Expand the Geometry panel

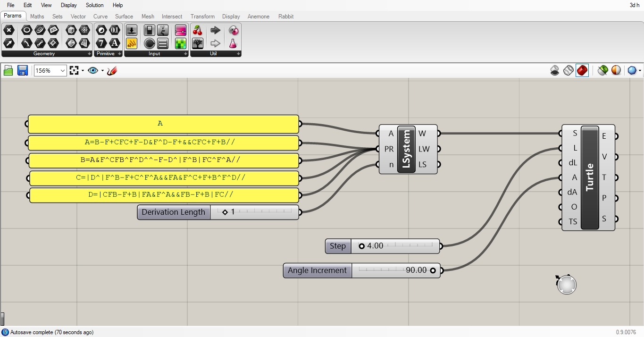coord(89,54)
